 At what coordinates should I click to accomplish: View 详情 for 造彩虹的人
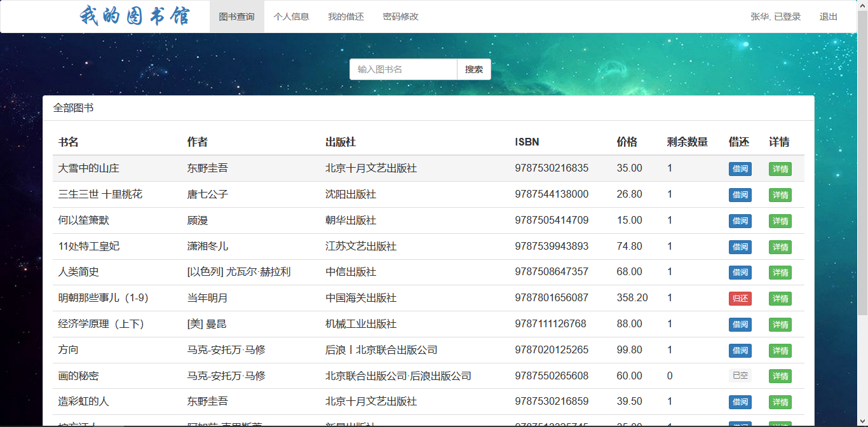780,402
